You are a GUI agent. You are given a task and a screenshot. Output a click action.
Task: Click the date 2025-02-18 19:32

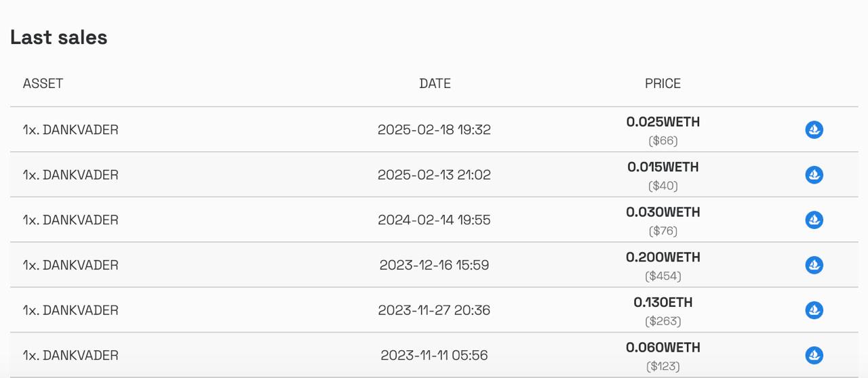(x=434, y=129)
